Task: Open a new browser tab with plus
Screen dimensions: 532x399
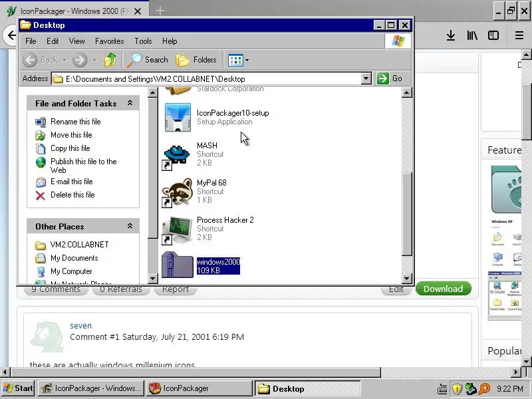Action: click(160, 11)
